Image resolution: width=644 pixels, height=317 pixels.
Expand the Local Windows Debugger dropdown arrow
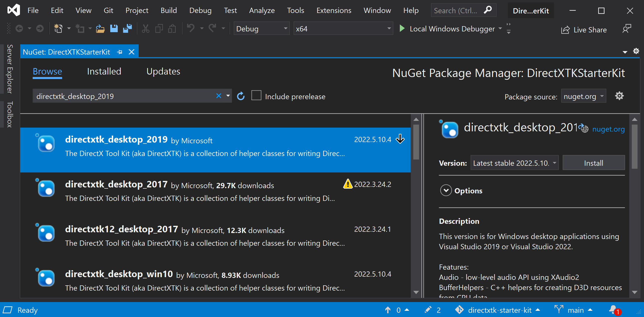pyautogui.click(x=500, y=28)
